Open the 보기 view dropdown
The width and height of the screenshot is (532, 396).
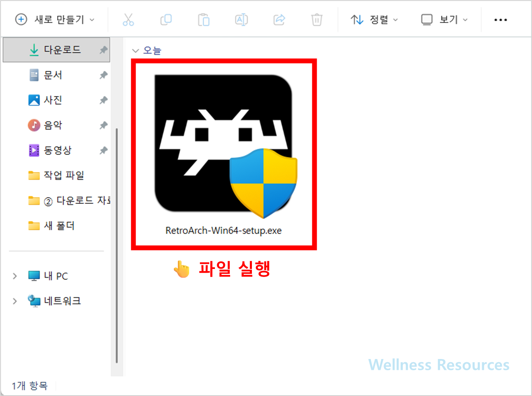pyautogui.click(x=444, y=19)
